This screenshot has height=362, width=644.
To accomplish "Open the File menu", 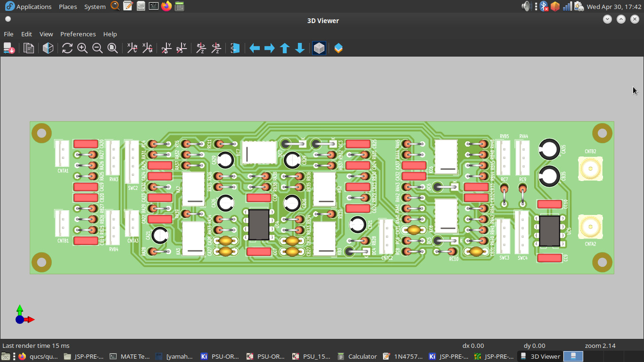I will pos(8,34).
